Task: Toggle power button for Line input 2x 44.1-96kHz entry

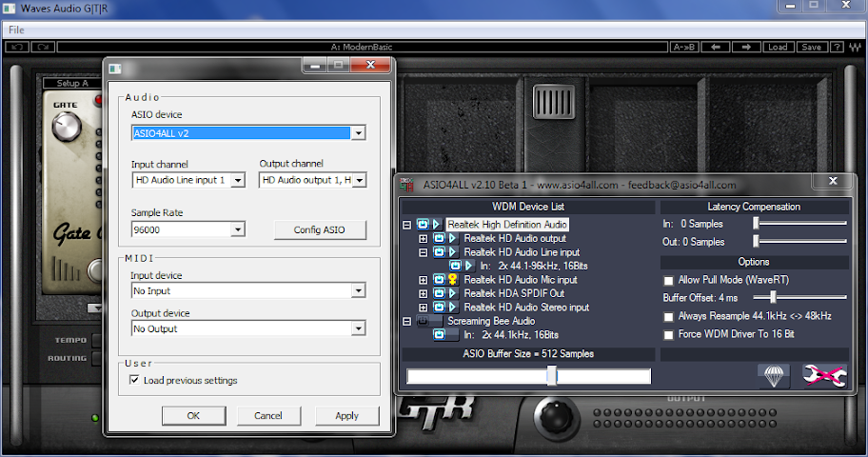Action: pyautogui.click(x=455, y=266)
